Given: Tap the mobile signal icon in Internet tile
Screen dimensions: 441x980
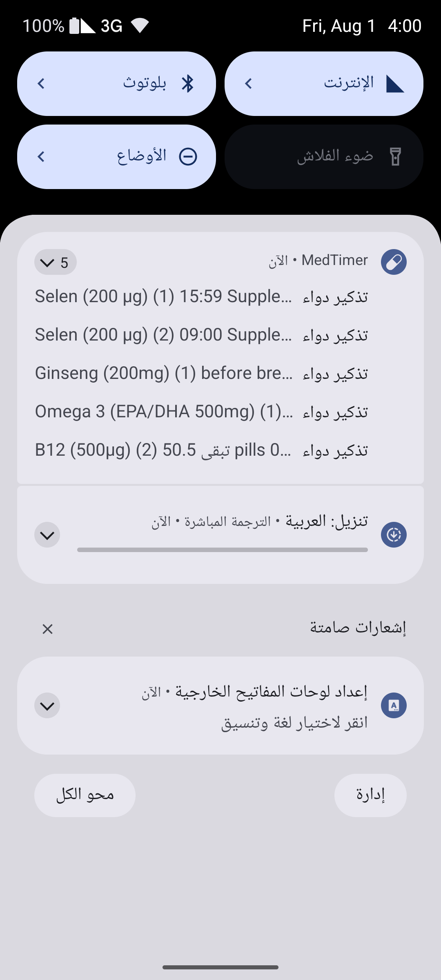Looking at the screenshot, I should [395, 84].
